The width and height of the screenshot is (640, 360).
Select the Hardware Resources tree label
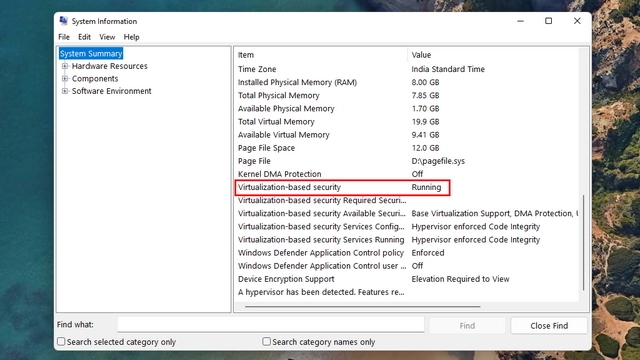109,66
